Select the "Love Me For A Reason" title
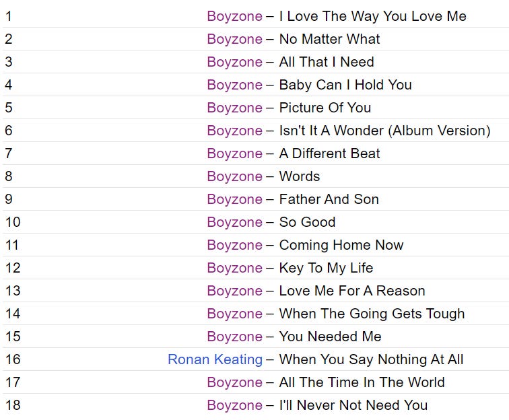509x420 pixels. pos(352,291)
